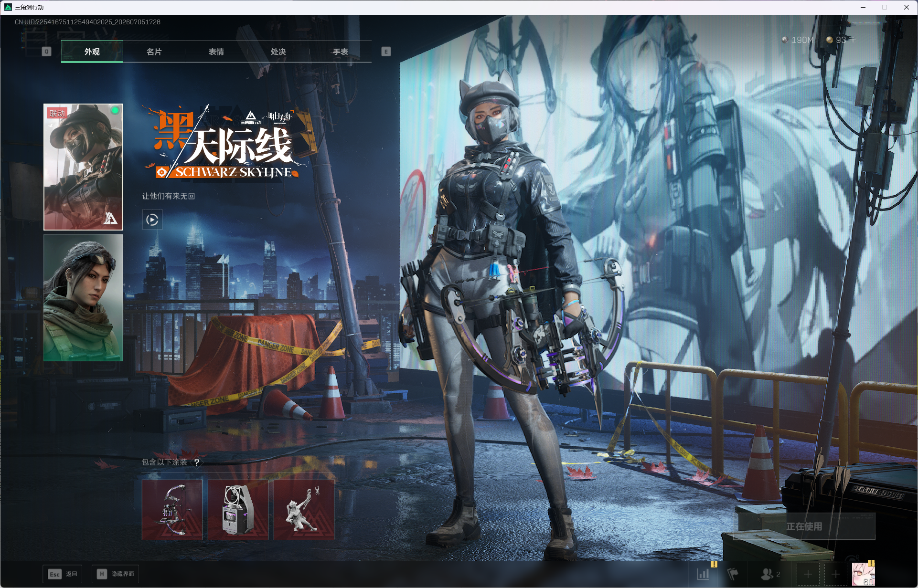Open the 手表 tab
Viewport: 918px width, 588px height.
340,52
